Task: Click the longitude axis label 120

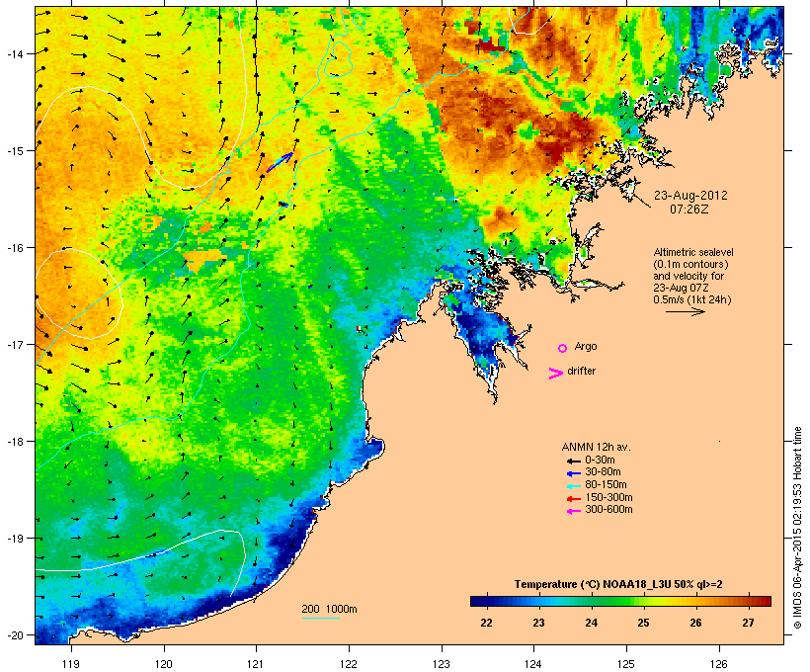Action: (164, 664)
